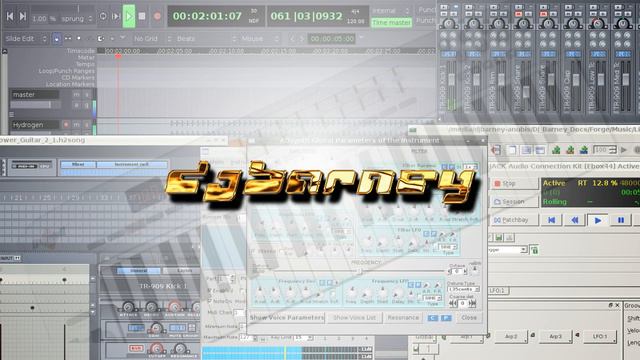Click the blue P paste button in ZynAddSubFX

446,318
